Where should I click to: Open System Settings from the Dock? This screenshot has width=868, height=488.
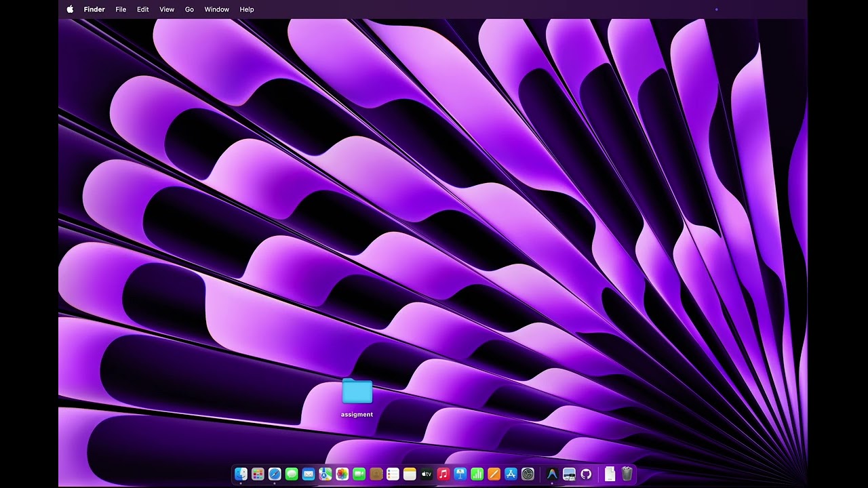pos(528,474)
